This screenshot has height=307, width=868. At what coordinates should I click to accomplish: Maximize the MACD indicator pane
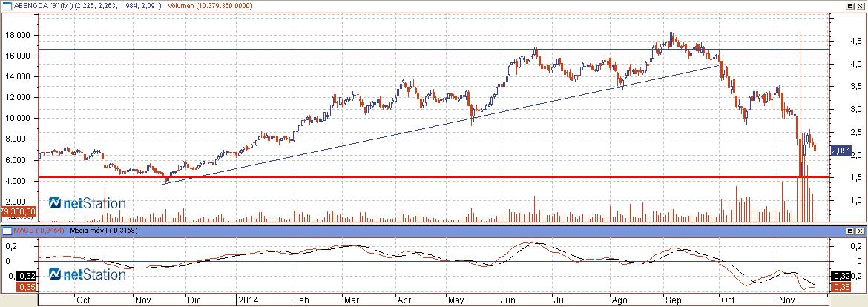click(x=851, y=230)
